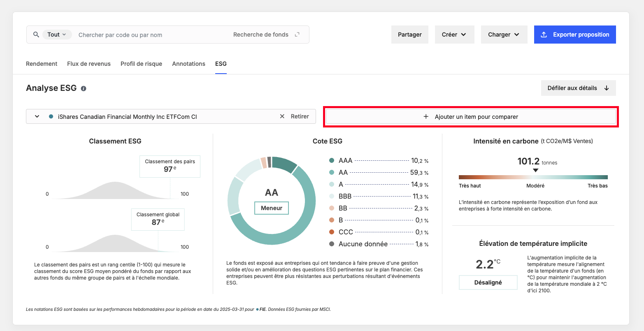Click the Partager button
The height and width of the screenshot is (331, 644).
pyautogui.click(x=410, y=35)
